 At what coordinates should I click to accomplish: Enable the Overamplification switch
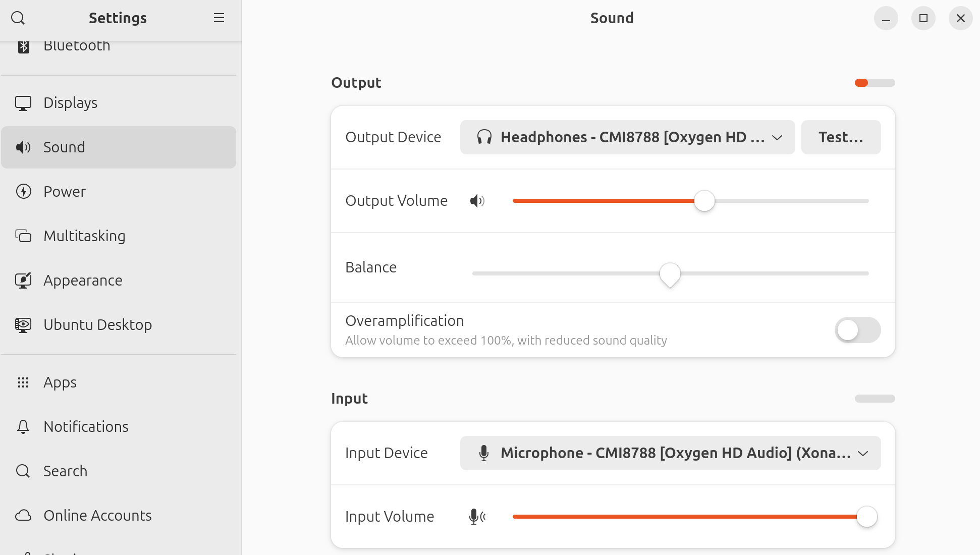pos(857,330)
